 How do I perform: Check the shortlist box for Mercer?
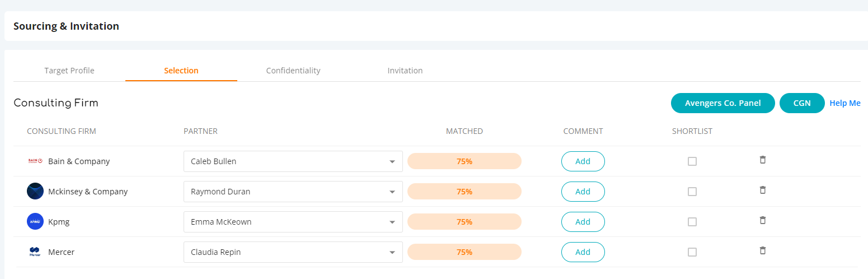pos(692,252)
